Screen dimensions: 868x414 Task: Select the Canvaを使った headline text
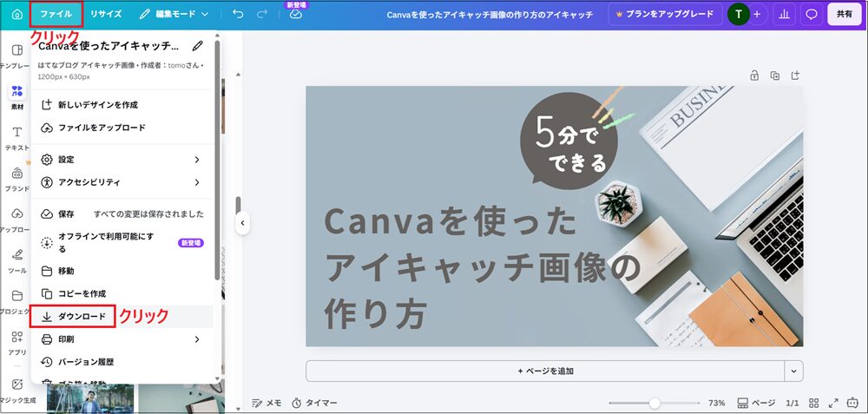click(450, 220)
